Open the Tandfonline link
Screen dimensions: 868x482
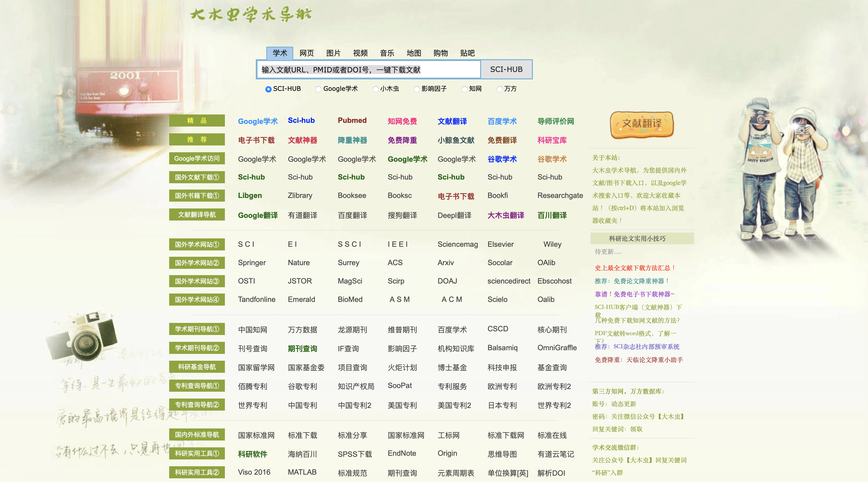tap(256, 300)
